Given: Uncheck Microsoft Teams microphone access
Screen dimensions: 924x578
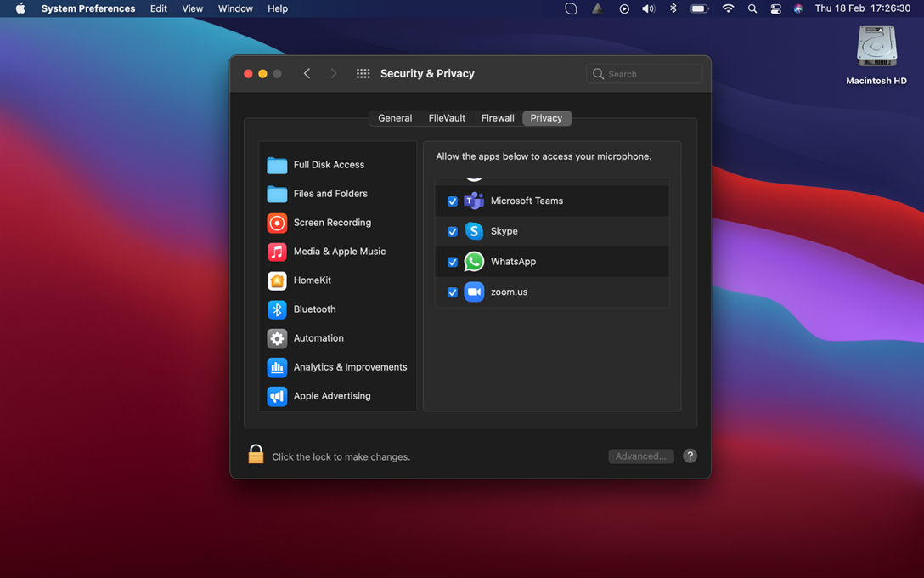Looking at the screenshot, I should click(x=453, y=201).
